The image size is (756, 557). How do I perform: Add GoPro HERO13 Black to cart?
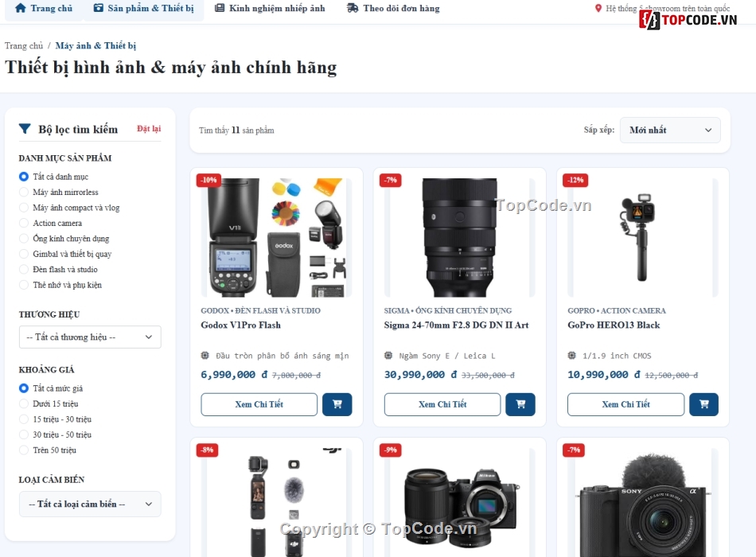click(x=704, y=404)
